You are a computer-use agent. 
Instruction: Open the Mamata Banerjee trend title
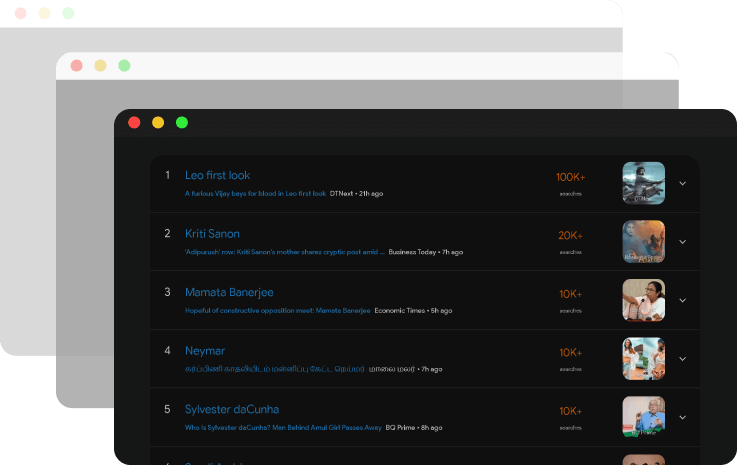tap(229, 292)
